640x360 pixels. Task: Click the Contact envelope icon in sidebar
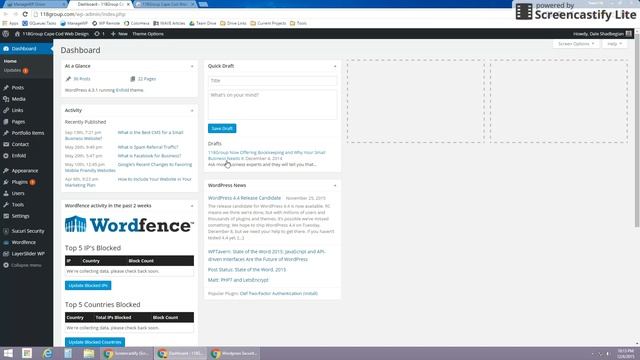click(6, 144)
